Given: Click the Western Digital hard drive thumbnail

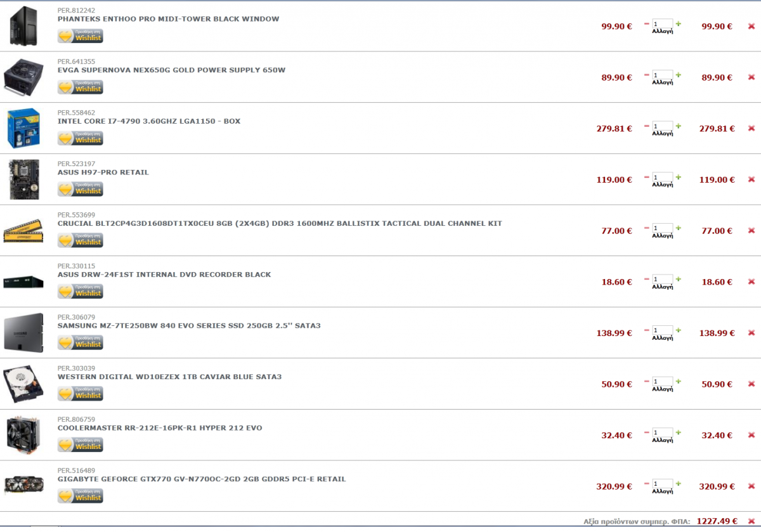Looking at the screenshot, I should coord(23,384).
